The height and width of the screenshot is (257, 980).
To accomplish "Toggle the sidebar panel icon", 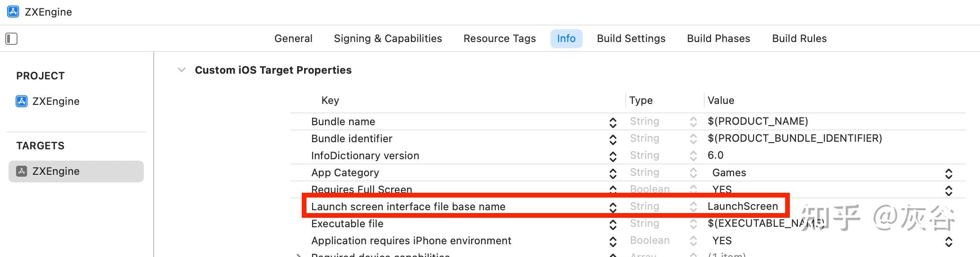I will point(11,39).
